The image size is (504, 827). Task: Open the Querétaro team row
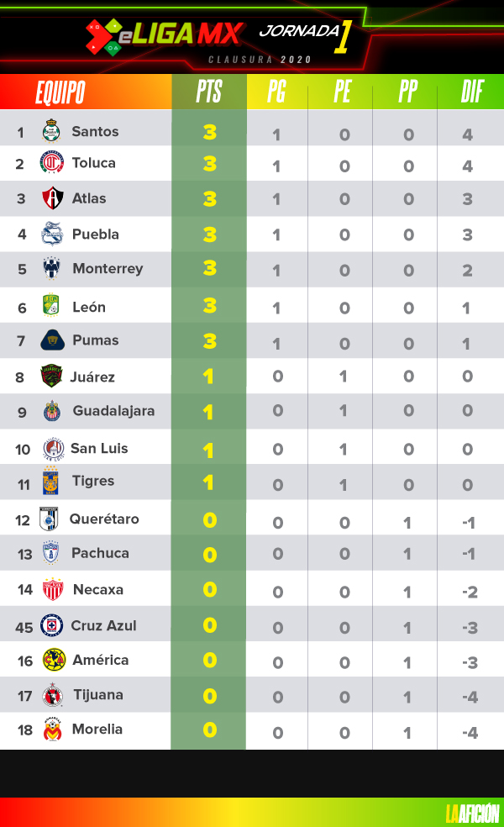click(252, 519)
